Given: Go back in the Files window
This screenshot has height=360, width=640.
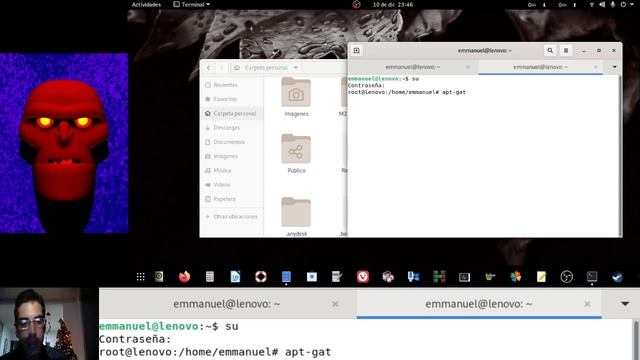Looking at the screenshot, I should (x=209, y=68).
